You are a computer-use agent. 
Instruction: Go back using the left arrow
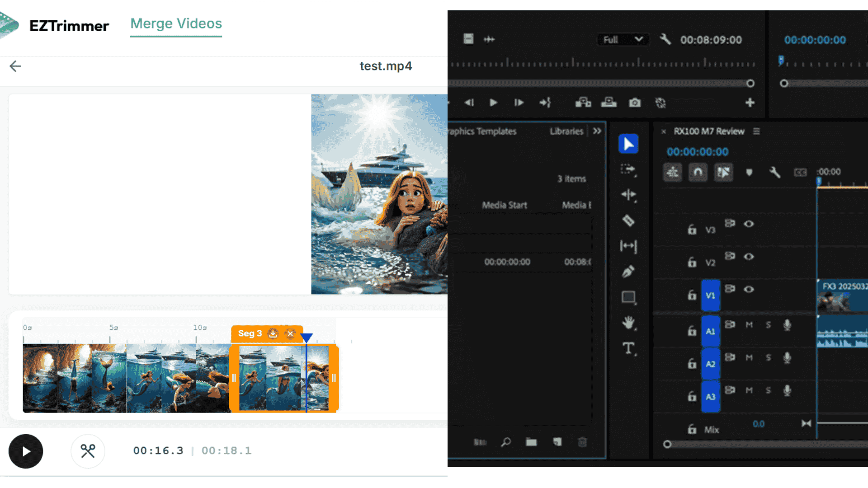pos(15,66)
